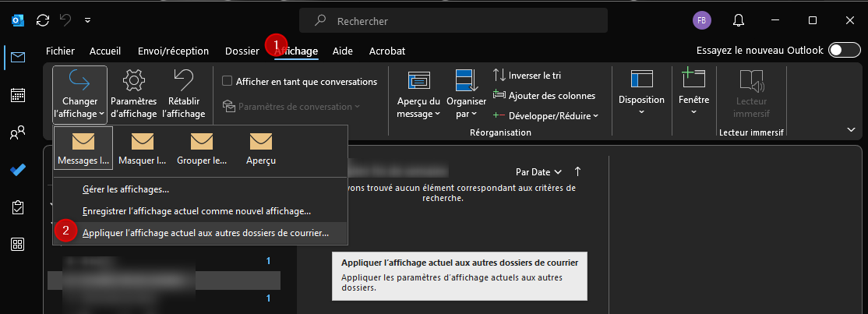The width and height of the screenshot is (868, 314).
Task: Open the Calendar view in sidebar
Action: (17, 95)
